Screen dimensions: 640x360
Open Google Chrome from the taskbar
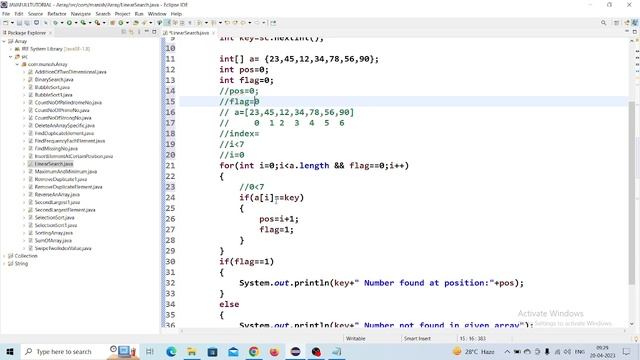[253, 351]
